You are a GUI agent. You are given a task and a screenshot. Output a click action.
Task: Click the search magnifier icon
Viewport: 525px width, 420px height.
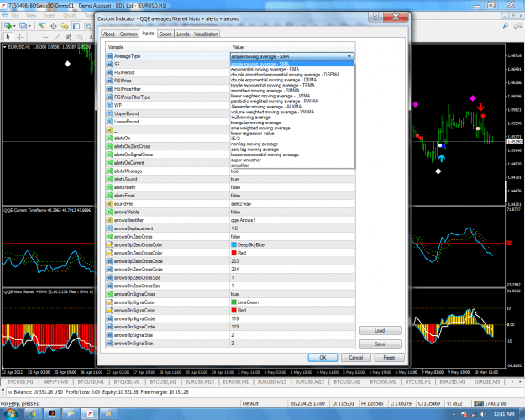(505, 26)
